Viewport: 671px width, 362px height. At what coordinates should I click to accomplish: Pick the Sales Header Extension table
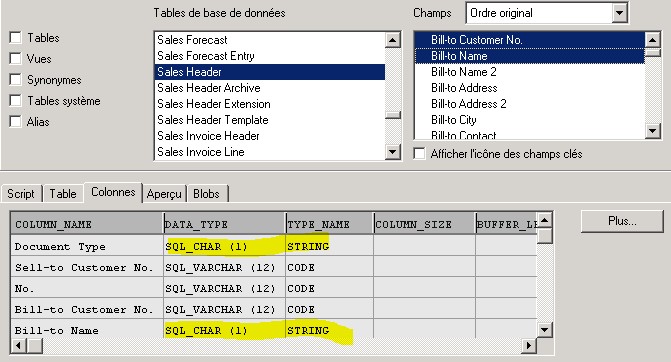(x=270, y=104)
